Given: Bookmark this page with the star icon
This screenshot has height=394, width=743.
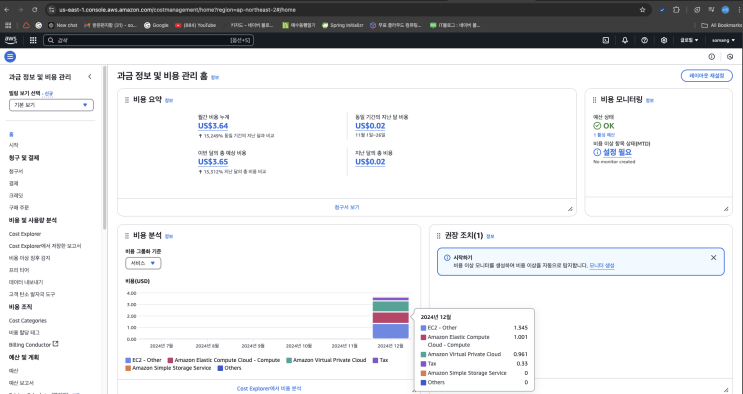Looking at the screenshot, I should (643, 9).
